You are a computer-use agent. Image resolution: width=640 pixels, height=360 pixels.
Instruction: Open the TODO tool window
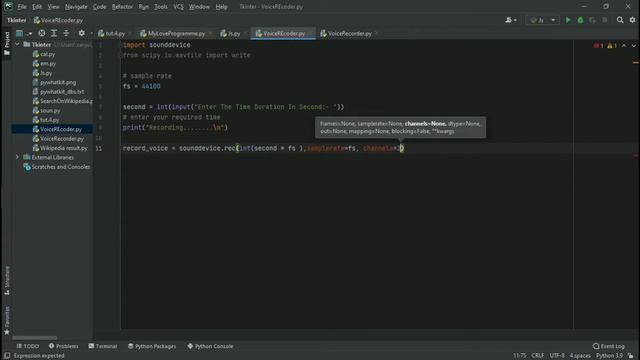[28, 346]
